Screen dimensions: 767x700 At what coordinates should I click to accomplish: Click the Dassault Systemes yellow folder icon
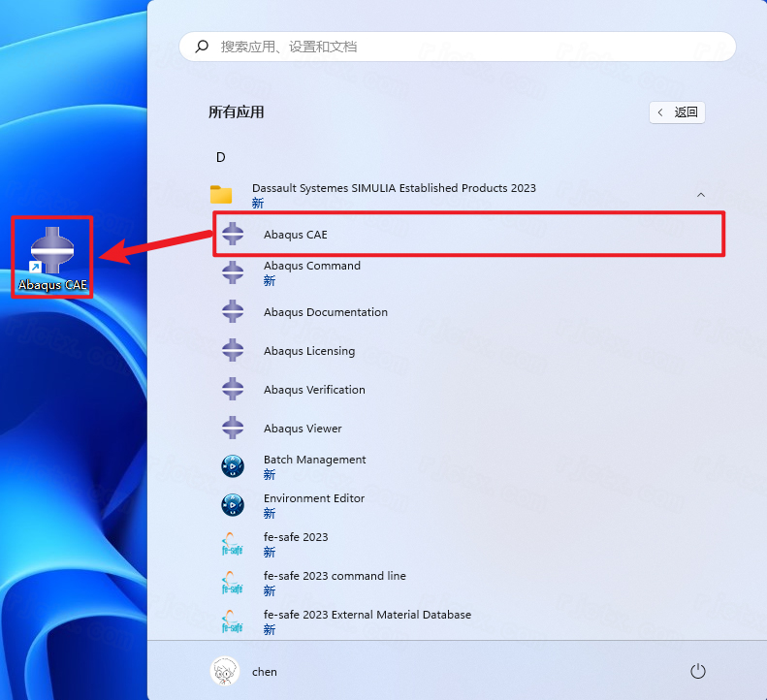(x=222, y=195)
